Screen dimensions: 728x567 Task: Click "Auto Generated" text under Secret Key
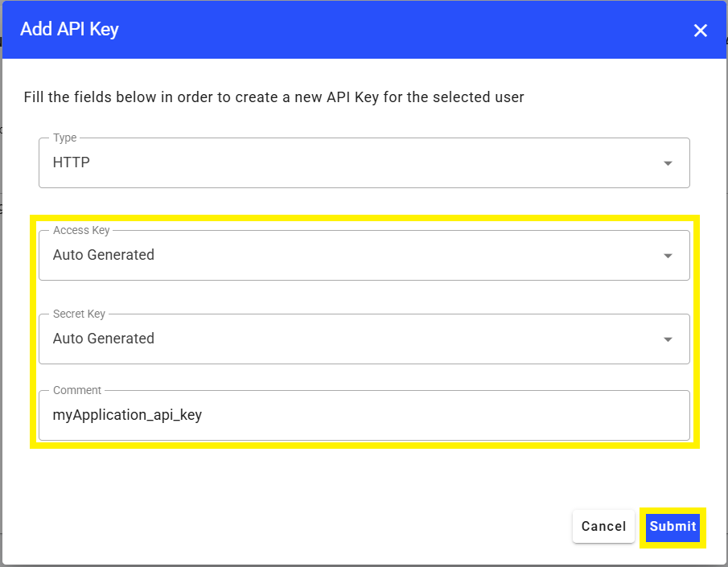pyautogui.click(x=104, y=339)
